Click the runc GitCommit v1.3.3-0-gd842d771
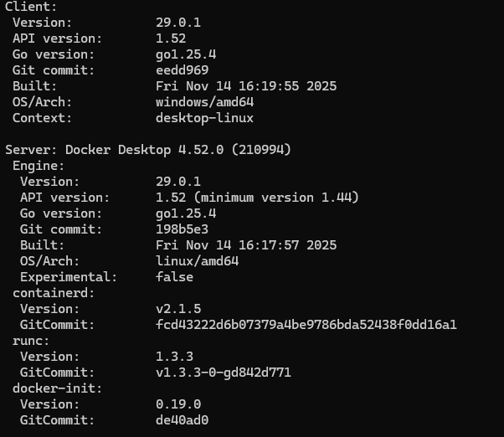 tap(223, 373)
